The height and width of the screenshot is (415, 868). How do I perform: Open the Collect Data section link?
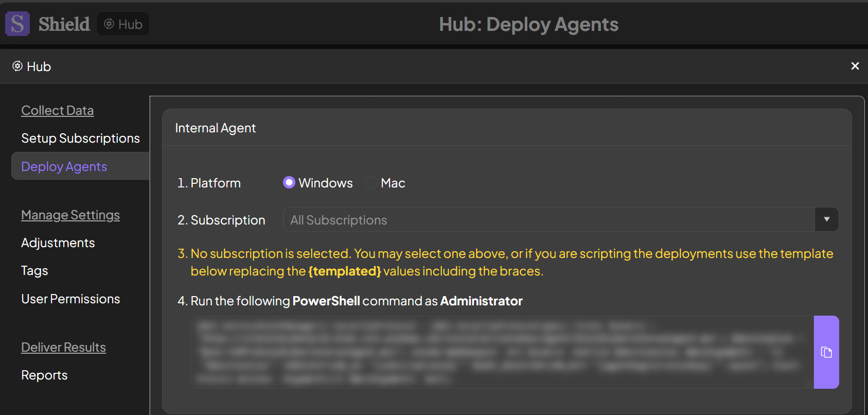(x=57, y=111)
